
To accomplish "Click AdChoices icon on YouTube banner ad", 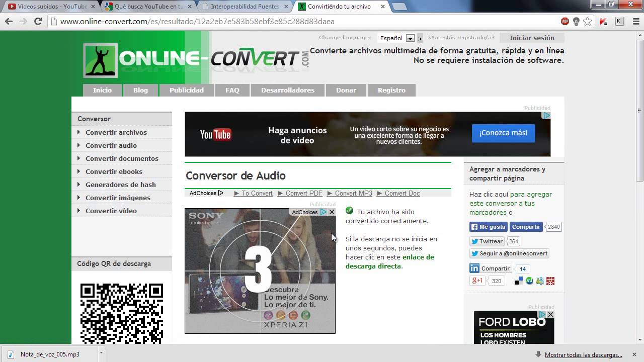I will (546, 116).
